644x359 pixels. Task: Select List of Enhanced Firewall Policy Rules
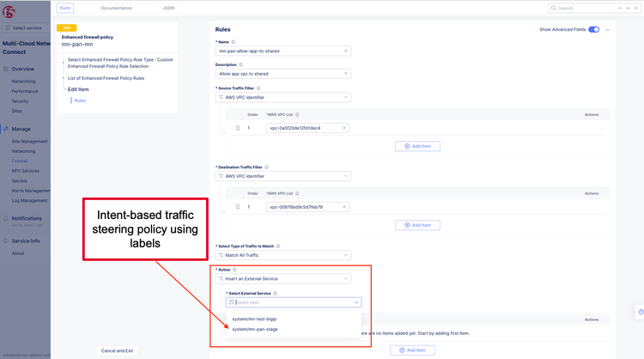coord(106,78)
